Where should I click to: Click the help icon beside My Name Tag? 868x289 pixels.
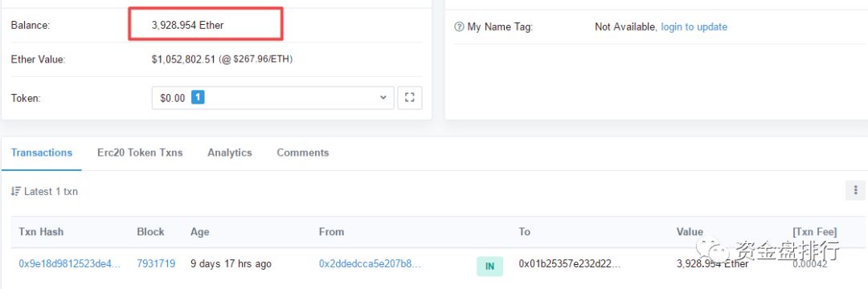[x=459, y=26]
